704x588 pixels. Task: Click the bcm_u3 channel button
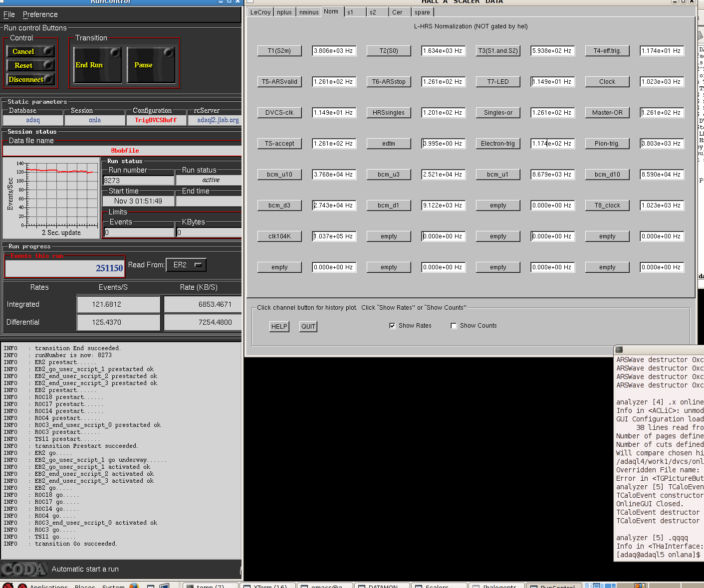tap(389, 175)
